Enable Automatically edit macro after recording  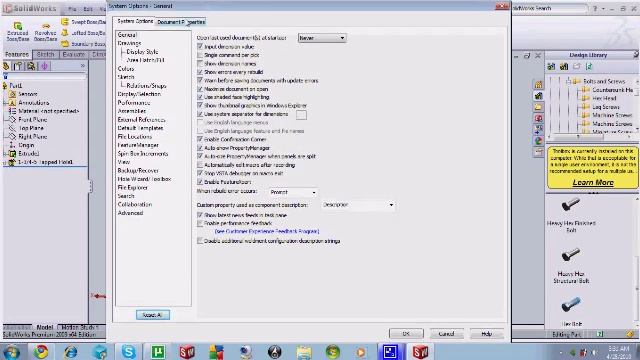(200, 165)
